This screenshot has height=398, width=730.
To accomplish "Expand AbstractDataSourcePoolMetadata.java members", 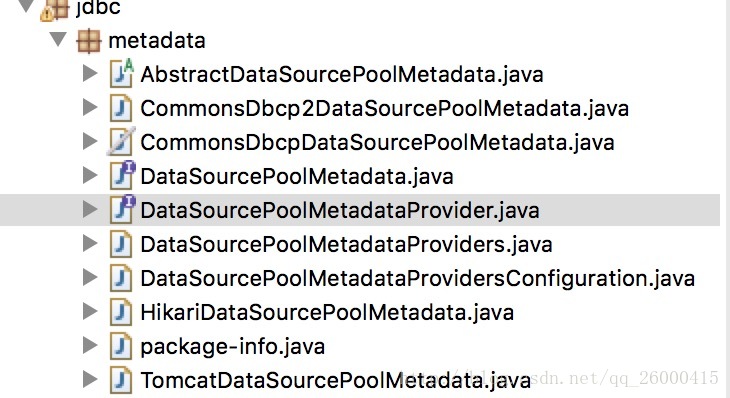I will click(x=90, y=73).
